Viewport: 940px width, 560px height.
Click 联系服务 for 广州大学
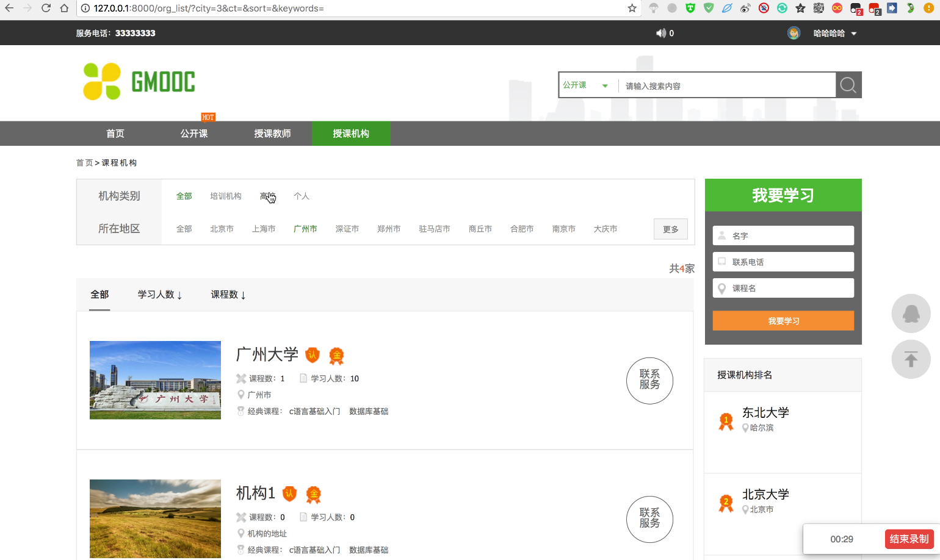tap(649, 381)
